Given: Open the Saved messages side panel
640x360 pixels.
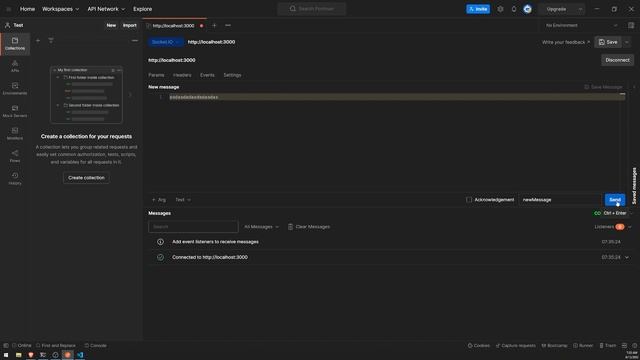Looking at the screenshot, I should (x=634, y=186).
